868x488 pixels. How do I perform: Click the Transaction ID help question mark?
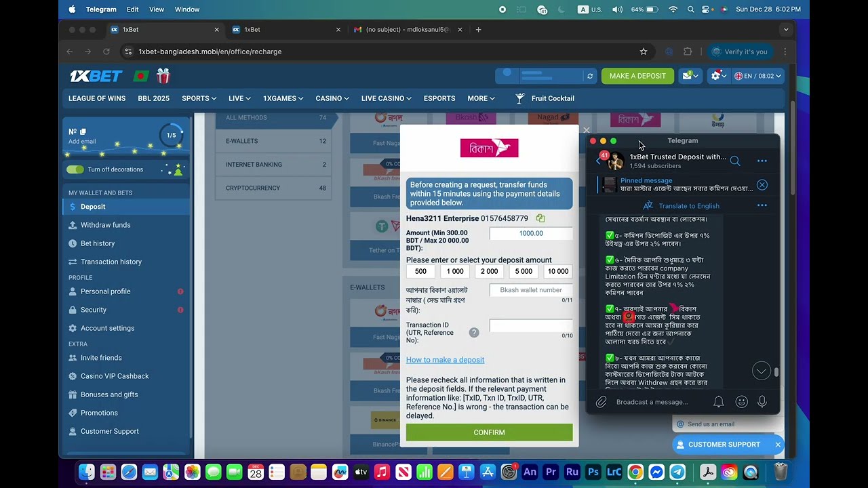tap(474, 332)
